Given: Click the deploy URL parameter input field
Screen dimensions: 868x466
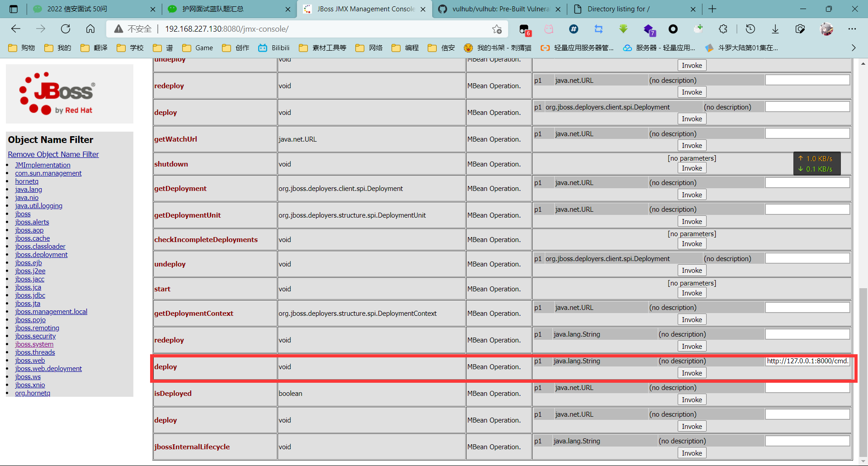Looking at the screenshot, I should (x=807, y=361).
